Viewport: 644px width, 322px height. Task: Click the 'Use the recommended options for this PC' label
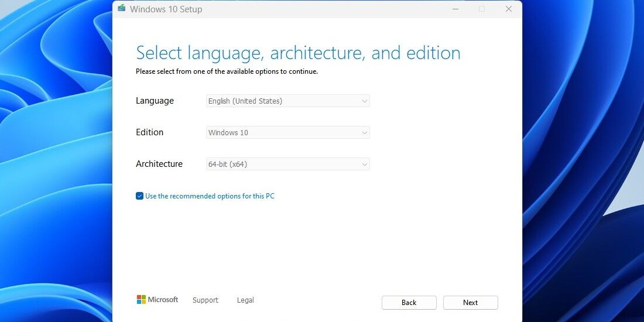click(x=210, y=196)
